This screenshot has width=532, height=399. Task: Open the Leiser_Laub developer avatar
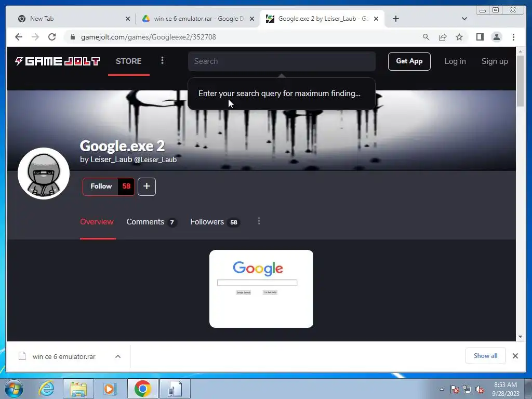click(x=44, y=174)
